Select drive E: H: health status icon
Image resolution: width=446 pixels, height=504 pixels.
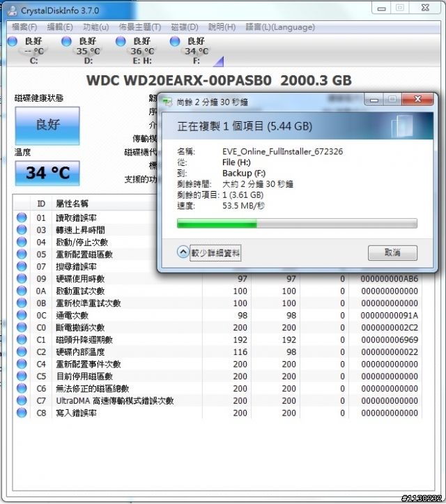pos(121,41)
